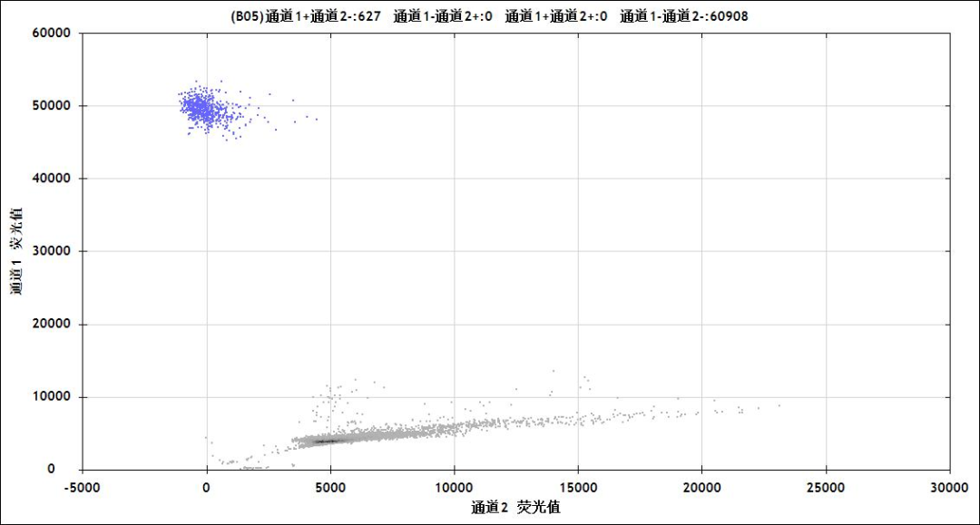Click the 30000 tick on the Y-axis

(51, 251)
